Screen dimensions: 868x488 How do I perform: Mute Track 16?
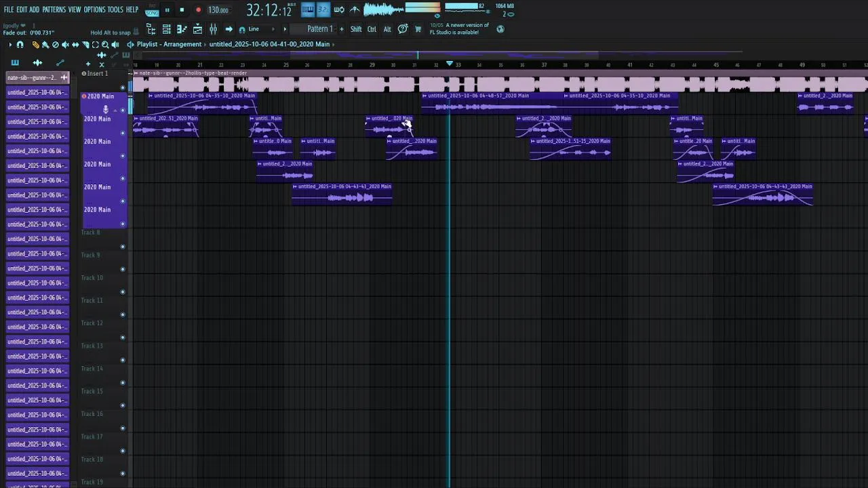(123, 428)
